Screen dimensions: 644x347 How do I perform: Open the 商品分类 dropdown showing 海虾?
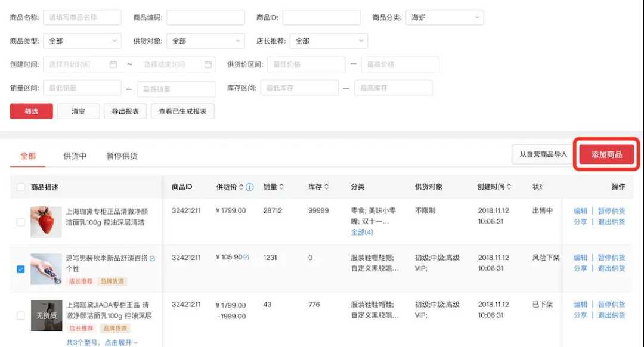click(444, 18)
